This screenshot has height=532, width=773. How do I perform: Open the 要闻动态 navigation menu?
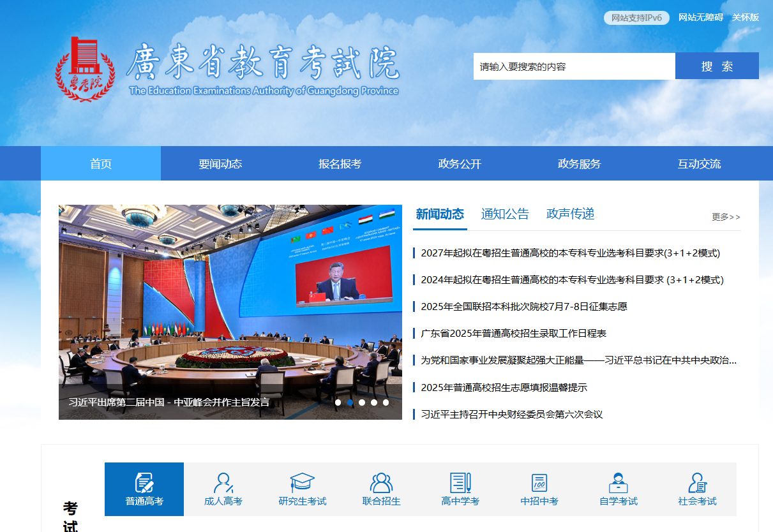click(220, 163)
